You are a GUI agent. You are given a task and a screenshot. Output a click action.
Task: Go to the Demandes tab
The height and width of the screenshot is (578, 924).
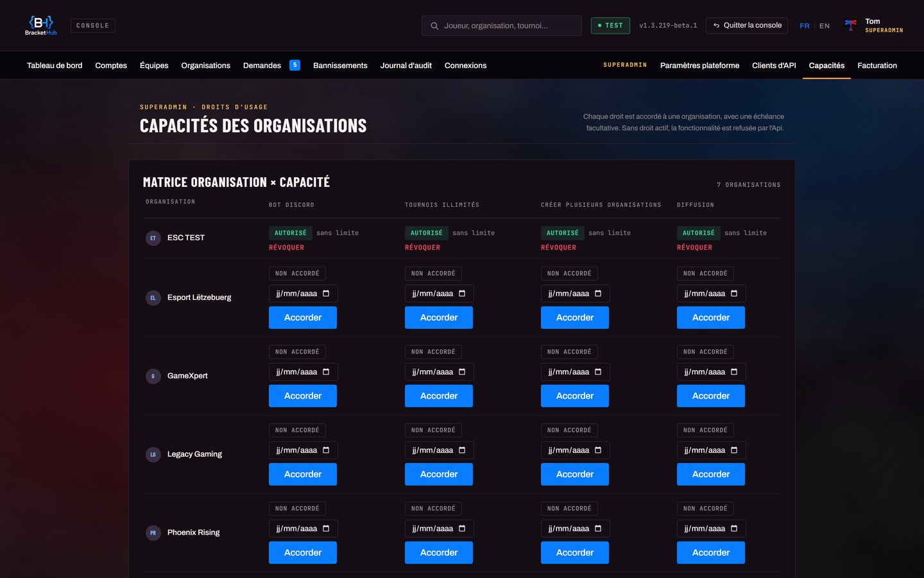[x=271, y=66]
